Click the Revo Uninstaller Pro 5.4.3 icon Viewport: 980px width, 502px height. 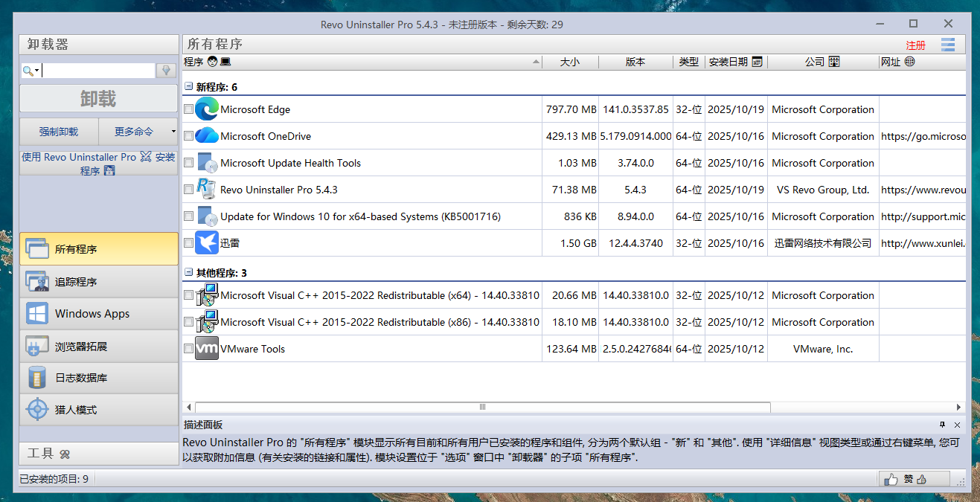click(207, 190)
